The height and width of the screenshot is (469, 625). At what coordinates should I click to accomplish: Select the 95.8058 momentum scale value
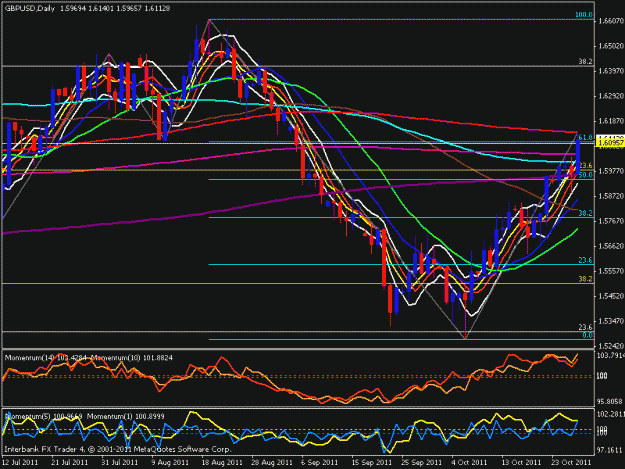coord(610,401)
